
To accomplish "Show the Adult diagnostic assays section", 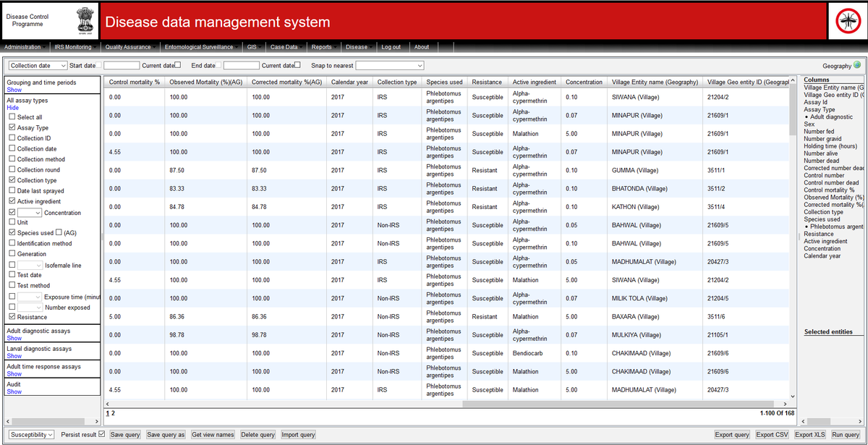I will 14,338.
